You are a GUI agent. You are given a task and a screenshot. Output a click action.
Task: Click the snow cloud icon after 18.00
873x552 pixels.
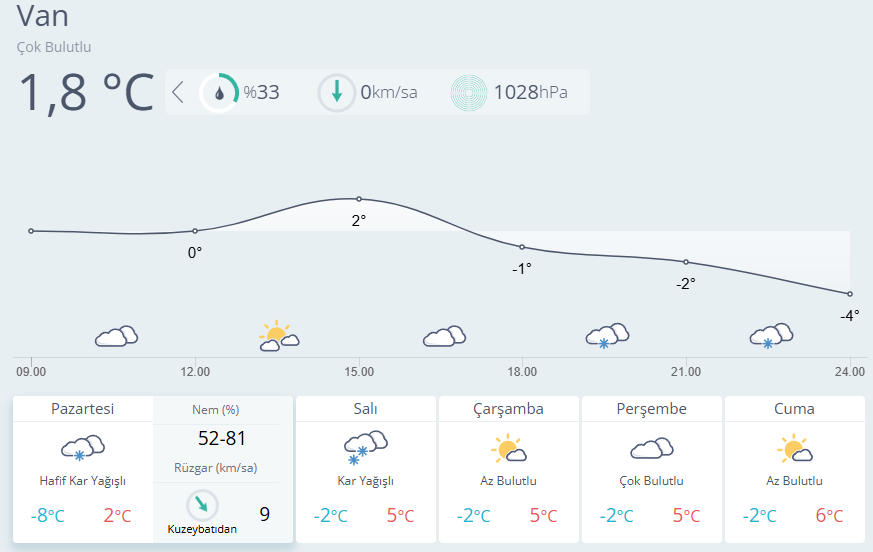[607, 336]
